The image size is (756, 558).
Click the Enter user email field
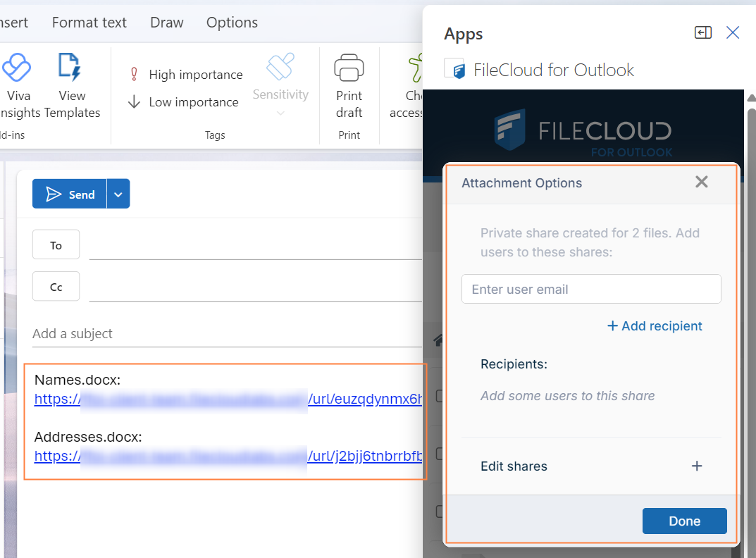click(591, 289)
